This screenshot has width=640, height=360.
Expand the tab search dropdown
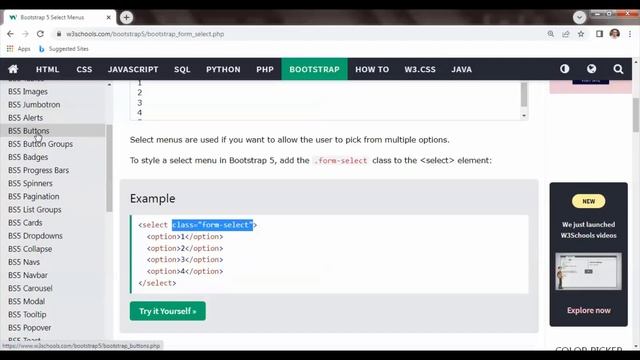[x=579, y=17]
